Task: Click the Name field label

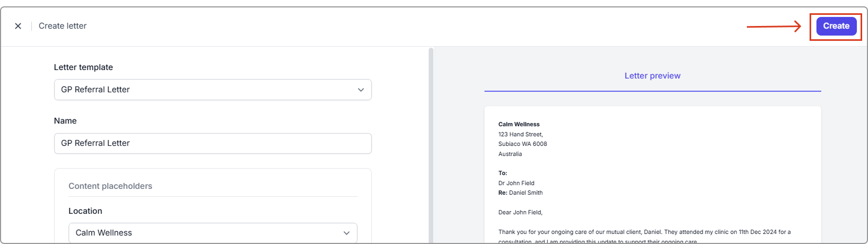Action: pyautogui.click(x=65, y=121)
